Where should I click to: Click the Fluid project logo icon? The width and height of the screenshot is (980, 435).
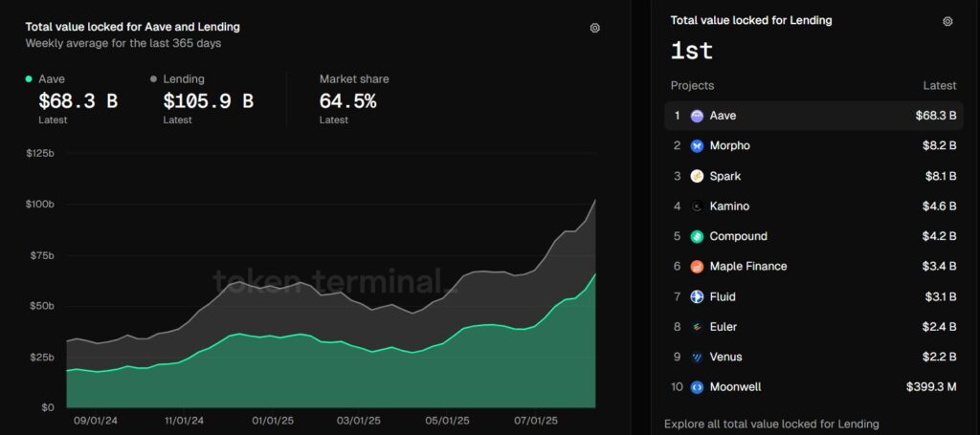[x=697, y=296]
